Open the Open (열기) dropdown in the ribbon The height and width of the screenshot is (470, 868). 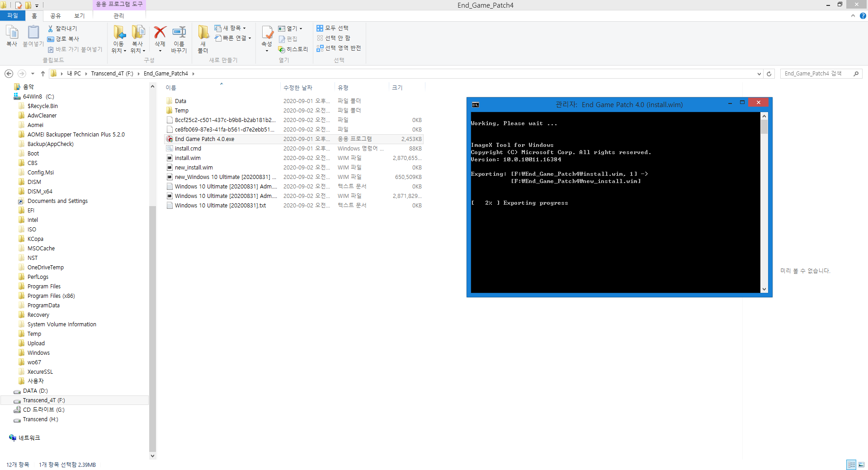click(290, 28)
